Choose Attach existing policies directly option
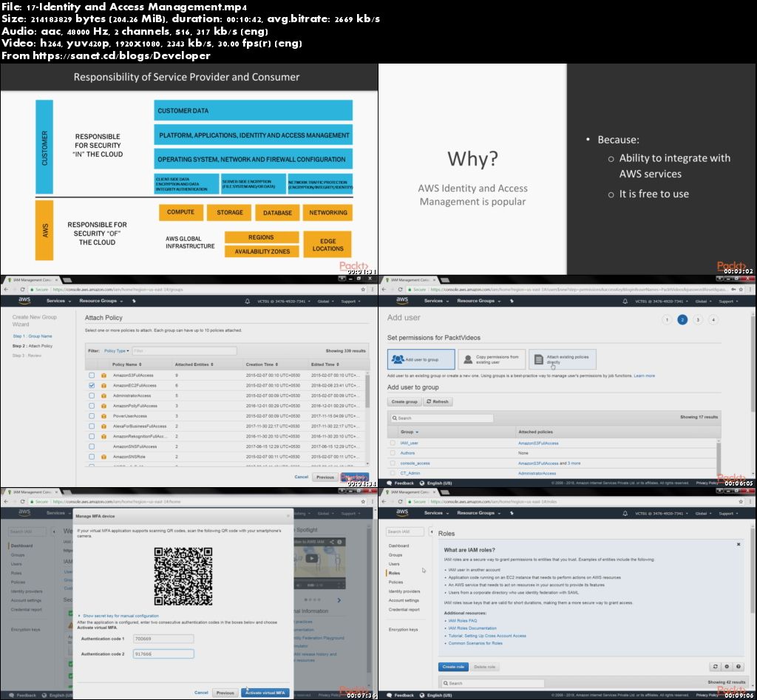 coord(563,359)
